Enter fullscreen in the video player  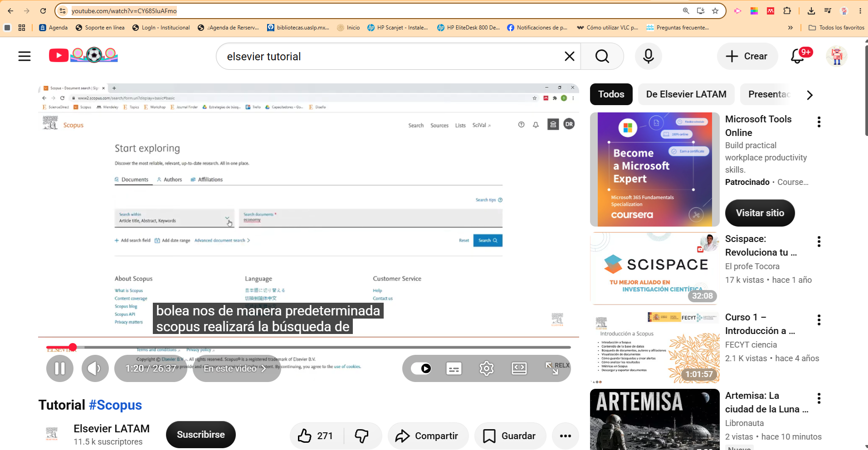point(552,368)
